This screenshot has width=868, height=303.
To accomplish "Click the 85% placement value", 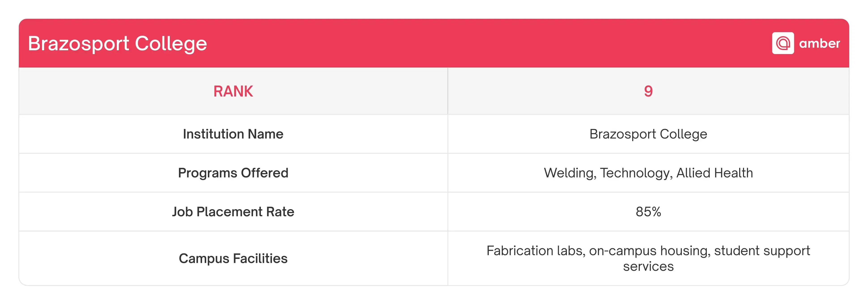I will pyautogui.click(x=648, y=212).
